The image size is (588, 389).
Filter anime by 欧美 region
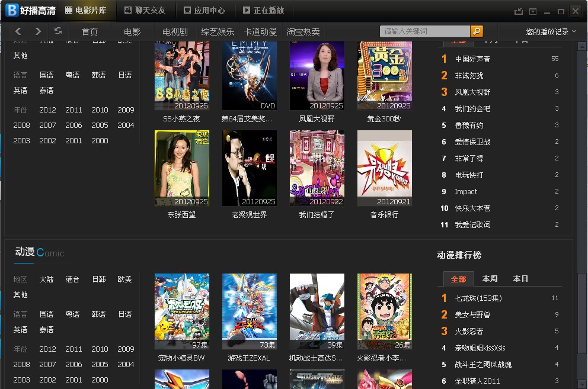[125, 279]
